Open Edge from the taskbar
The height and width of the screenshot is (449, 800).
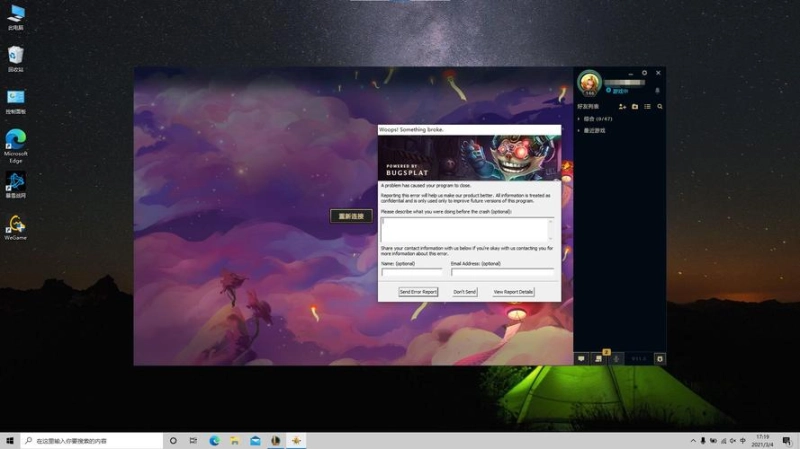(x=214, y=440)
